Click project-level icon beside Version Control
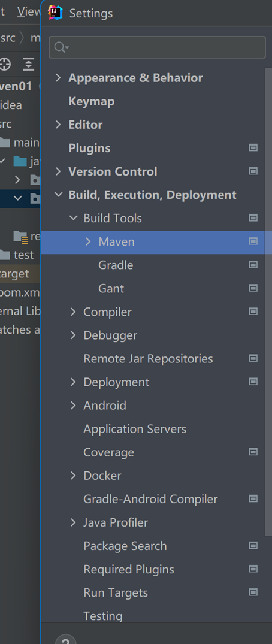This screenshot has height=644, width=272. 253,171
